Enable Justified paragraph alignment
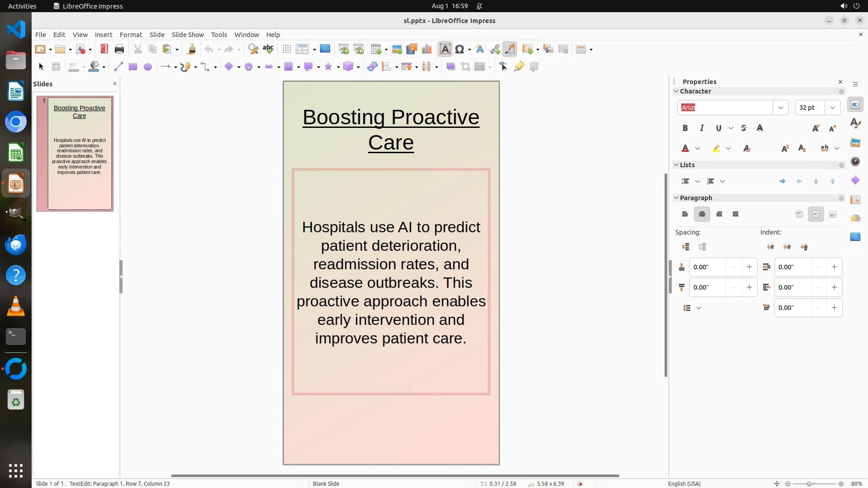The width and height of the screenshot is (868, 488). (736, 214)
